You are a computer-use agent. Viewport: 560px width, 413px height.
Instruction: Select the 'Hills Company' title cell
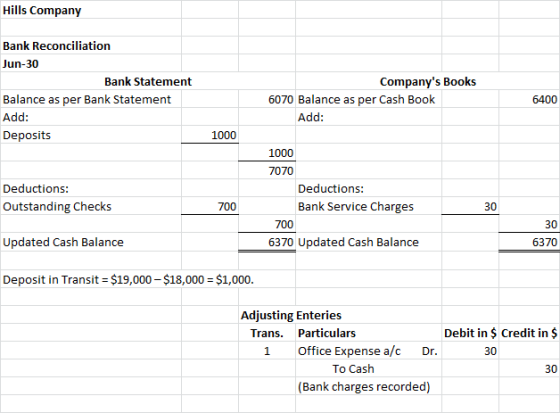[x=42, y=10]
